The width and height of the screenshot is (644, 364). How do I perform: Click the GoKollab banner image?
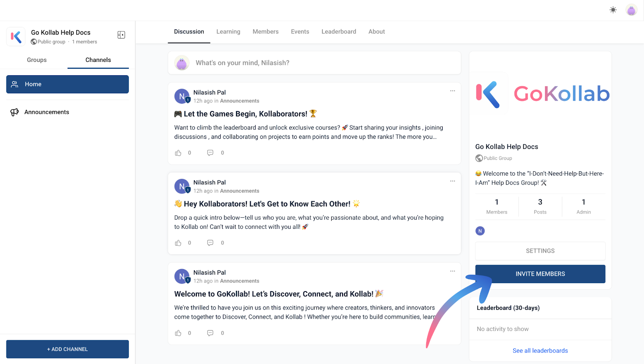point(540,94)
